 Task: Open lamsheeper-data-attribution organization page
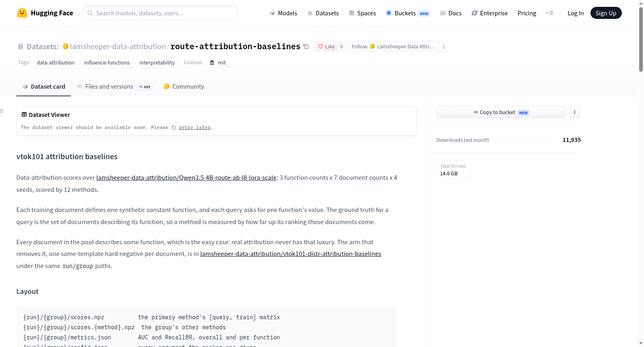pos(118,46)
